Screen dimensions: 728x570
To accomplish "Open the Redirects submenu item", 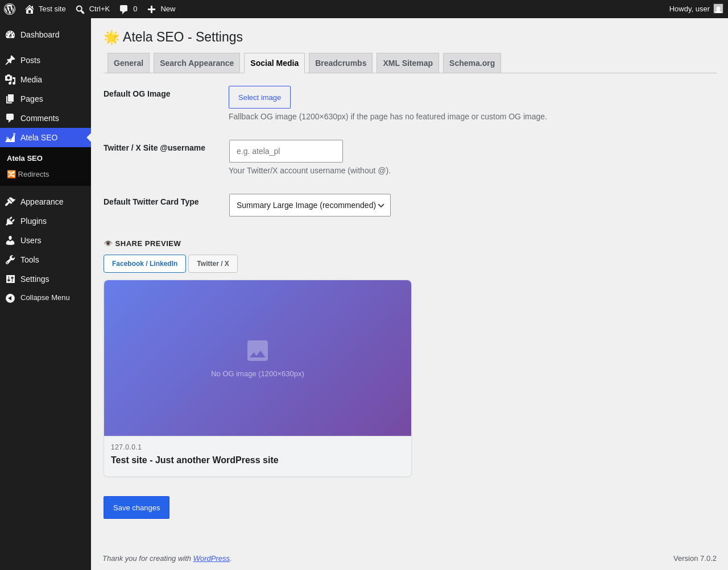I will pos(28,174).
